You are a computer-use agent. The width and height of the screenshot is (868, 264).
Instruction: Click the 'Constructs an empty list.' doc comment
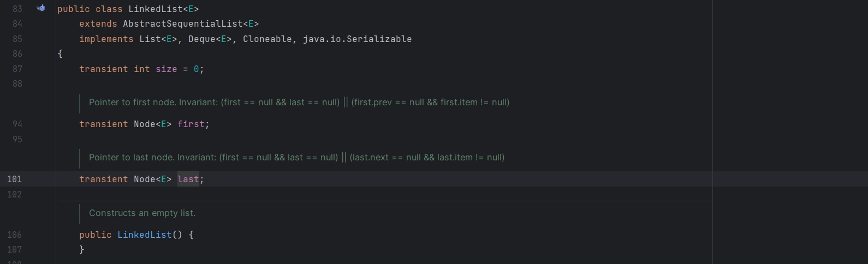click(x=142, y=213)
